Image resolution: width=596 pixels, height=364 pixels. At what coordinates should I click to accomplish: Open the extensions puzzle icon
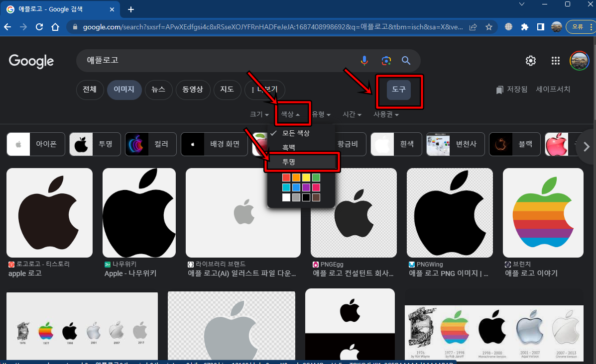[x=524, y=27]
